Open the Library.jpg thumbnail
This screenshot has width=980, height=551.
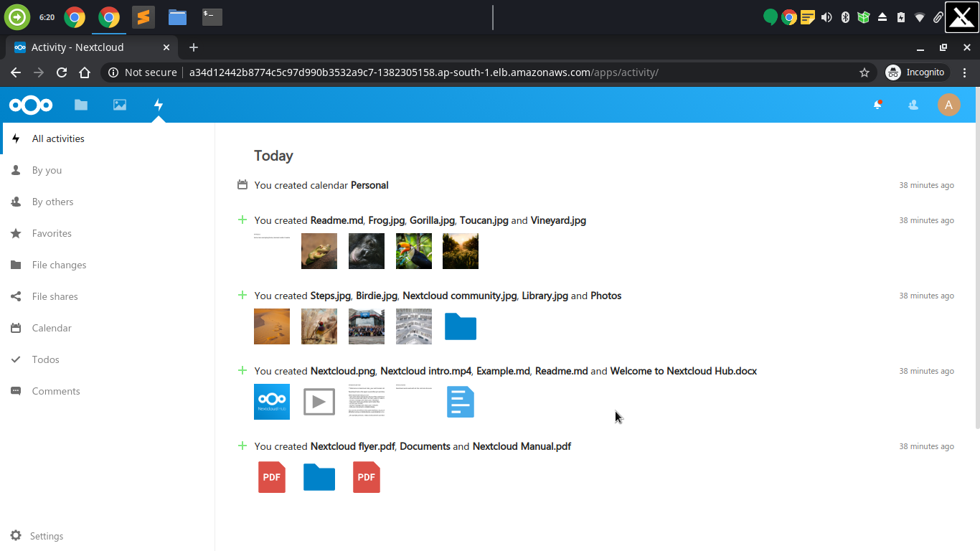click(x=414, y=326)
